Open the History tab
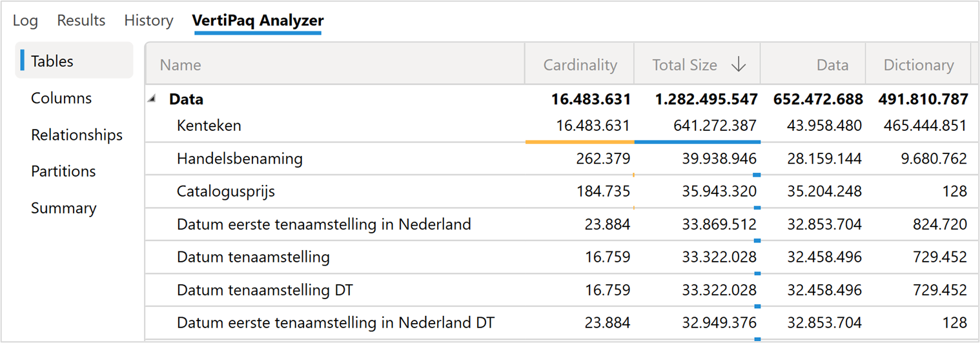 tap(148, 21)
